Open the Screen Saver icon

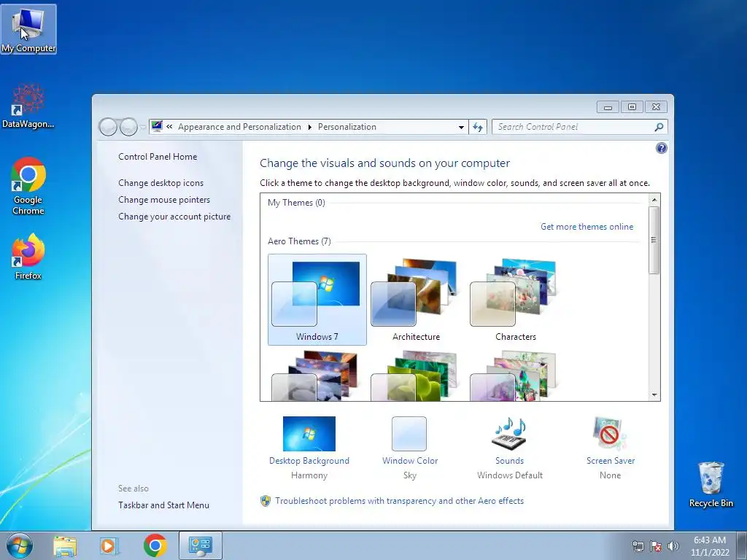(610, 434)
